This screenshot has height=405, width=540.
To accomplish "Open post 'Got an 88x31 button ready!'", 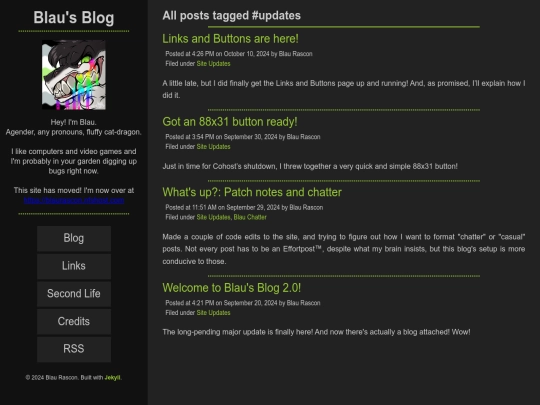I will (230, 122).
